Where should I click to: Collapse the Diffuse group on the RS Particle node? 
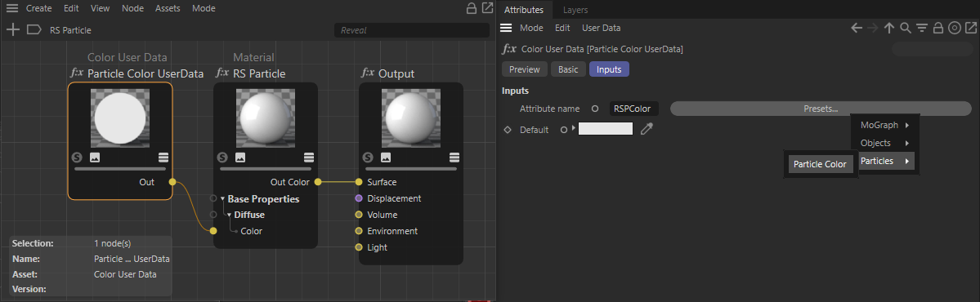click(230, 215)
